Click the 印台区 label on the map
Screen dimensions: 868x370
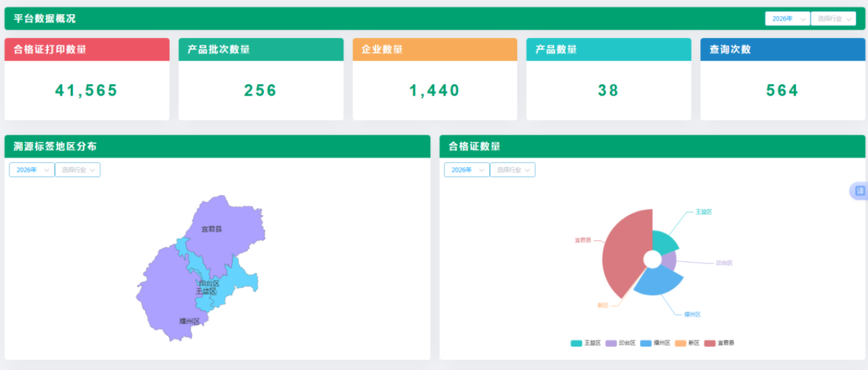click(x=209, y=283)
